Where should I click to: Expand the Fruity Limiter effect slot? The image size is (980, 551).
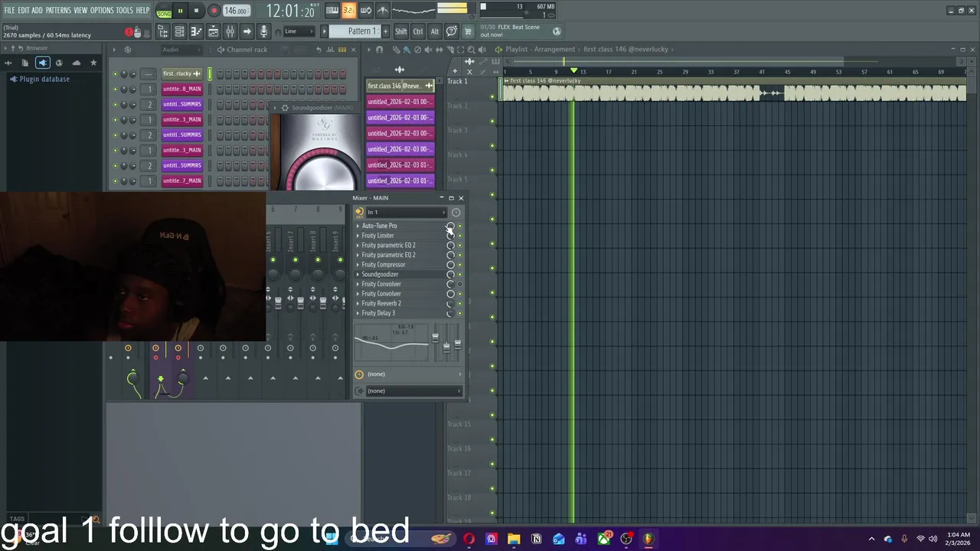click(x=358, y=236)
